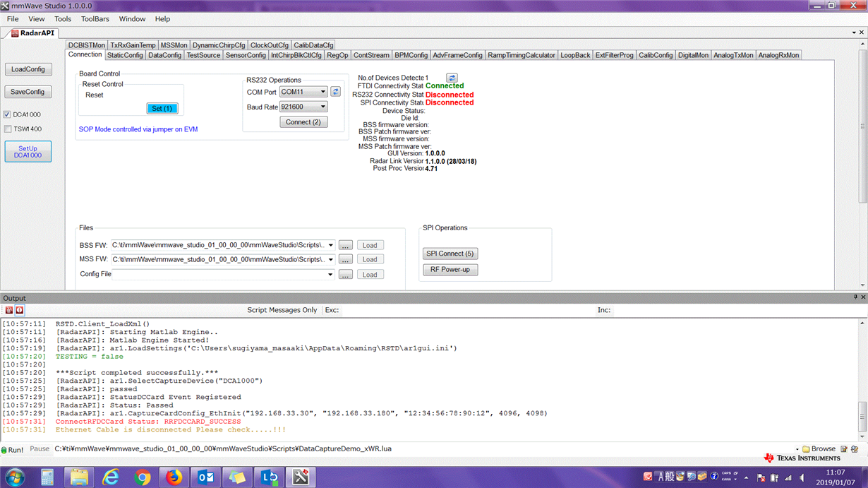Click the edit script icon beside Browse
Screen dimensions: 868x488
(844, 449)
